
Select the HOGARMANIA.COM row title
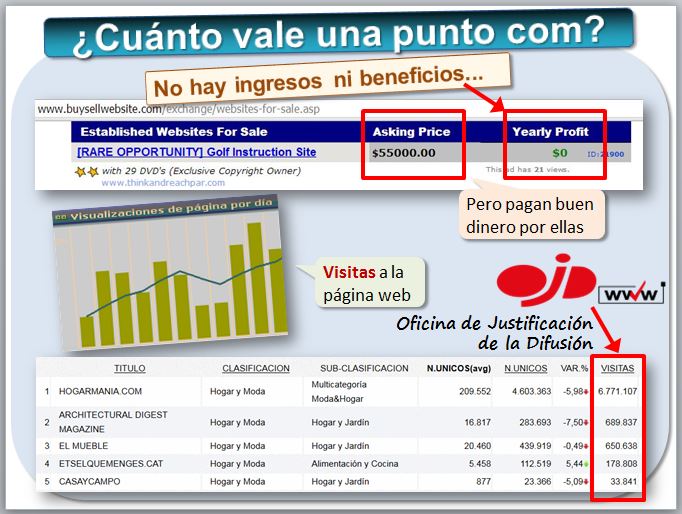100,391
